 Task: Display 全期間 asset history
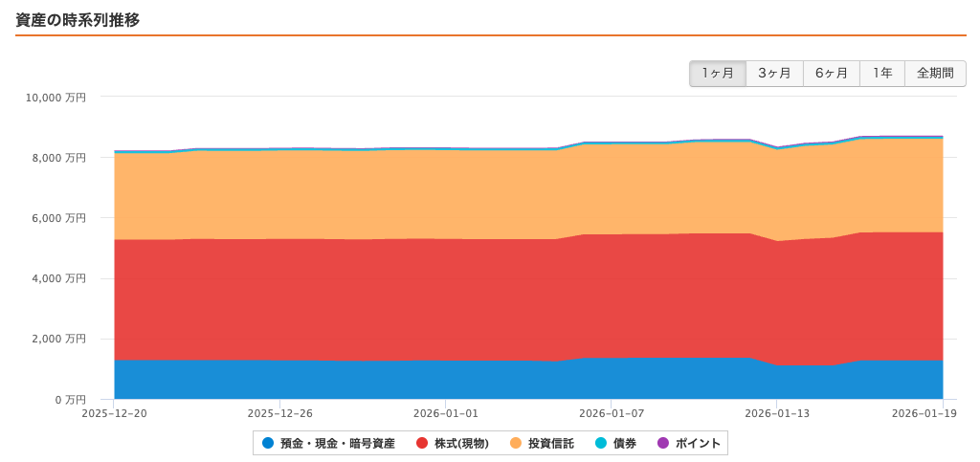(x=935, y=74)
